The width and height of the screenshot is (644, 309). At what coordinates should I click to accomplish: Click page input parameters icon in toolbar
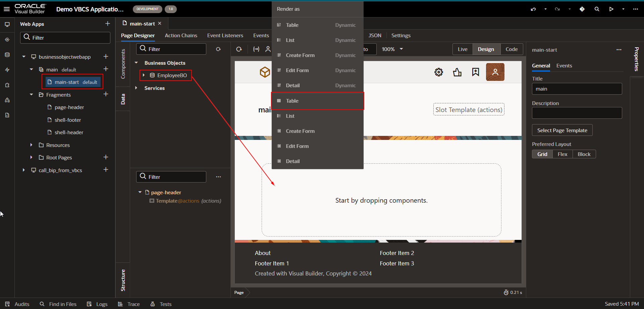(x=256, y=49)
